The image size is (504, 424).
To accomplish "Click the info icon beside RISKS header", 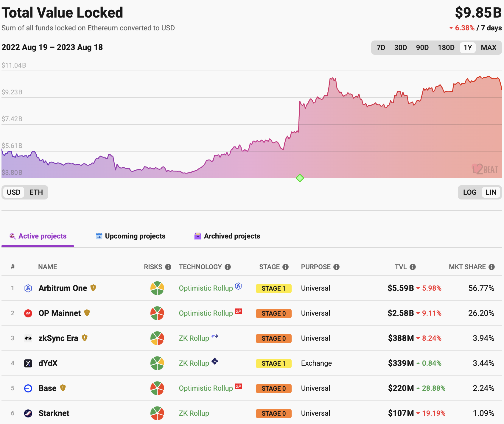I will (x=168, y=267).
